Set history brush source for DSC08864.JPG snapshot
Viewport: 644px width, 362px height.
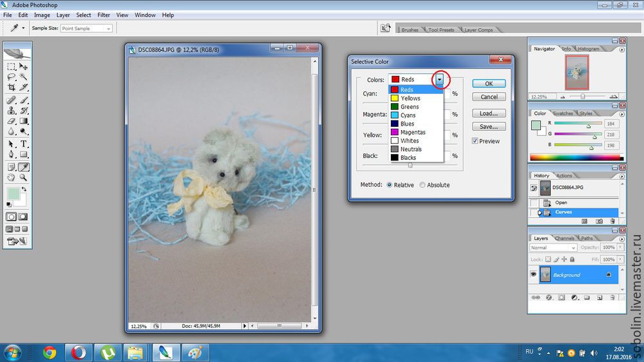point(534,188)
